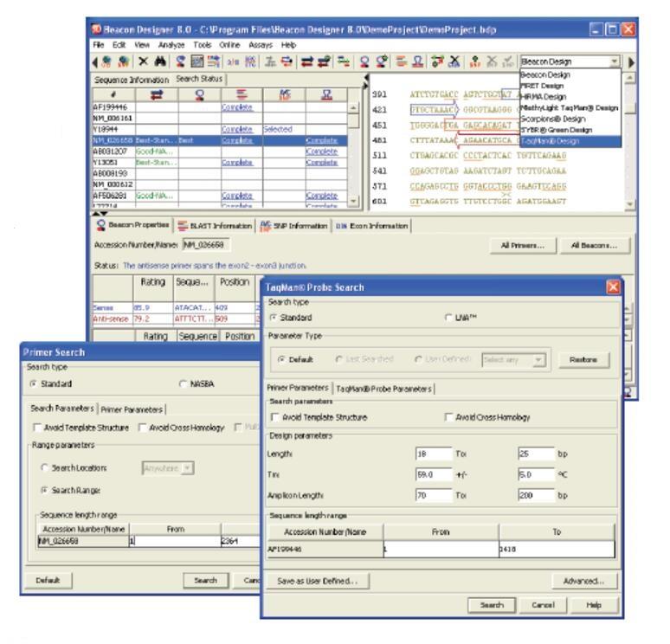Viewport: 670px width, 644px height.
Task: Open the TaqMan Probe Parameters tab
Action: pyautogui.click(x=383, y=389)
